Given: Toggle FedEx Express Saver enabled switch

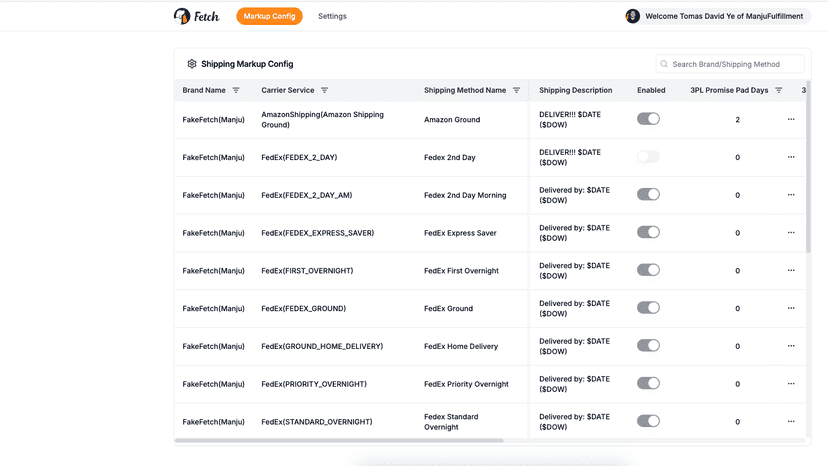Looking at the screenshot, I should [648, 232].
